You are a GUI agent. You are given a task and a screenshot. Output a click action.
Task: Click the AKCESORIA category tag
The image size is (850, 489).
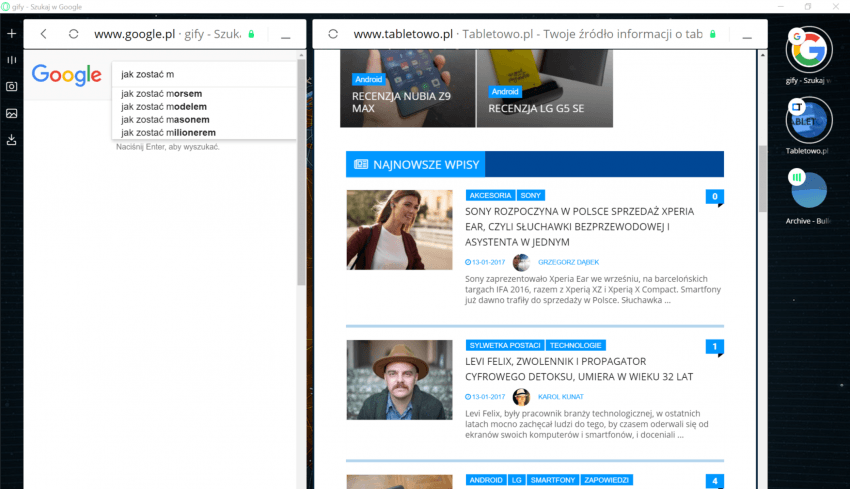tap(490, 195)
